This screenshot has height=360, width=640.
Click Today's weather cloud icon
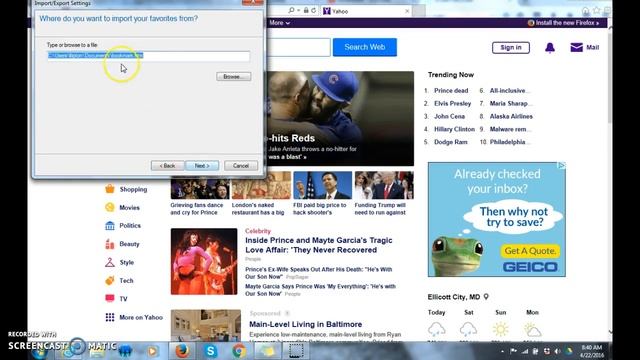pos(436,329)
